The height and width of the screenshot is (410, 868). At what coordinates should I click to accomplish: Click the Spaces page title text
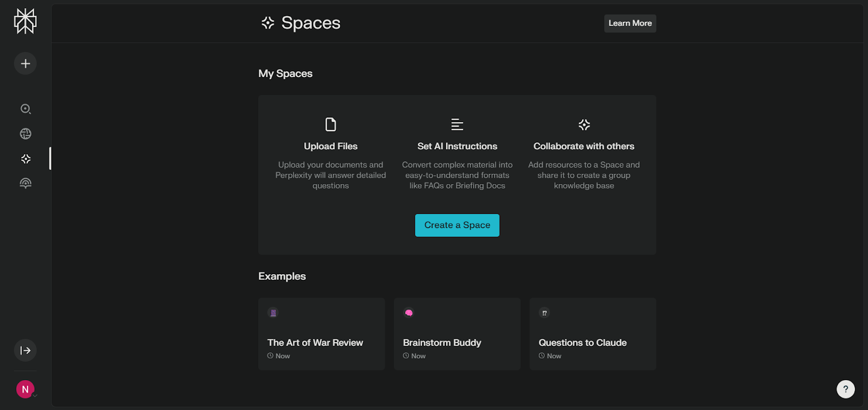point(311,23)
